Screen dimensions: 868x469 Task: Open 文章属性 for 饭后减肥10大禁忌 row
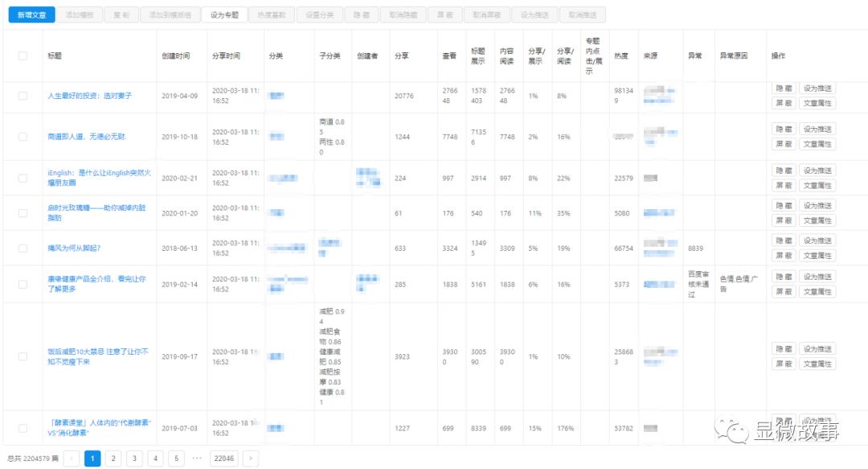[817, 364]
